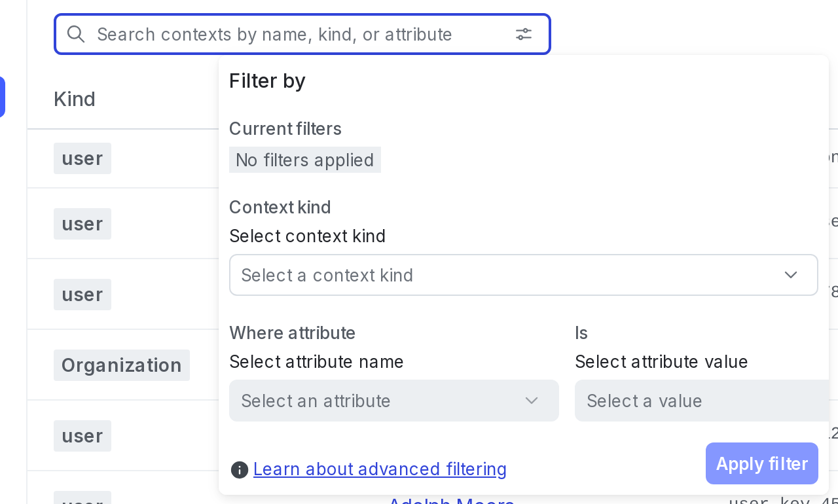The width and height of the screenshot is (838, 504).
Task: Click the search contexts input field
Action: [x=295, y=34]
